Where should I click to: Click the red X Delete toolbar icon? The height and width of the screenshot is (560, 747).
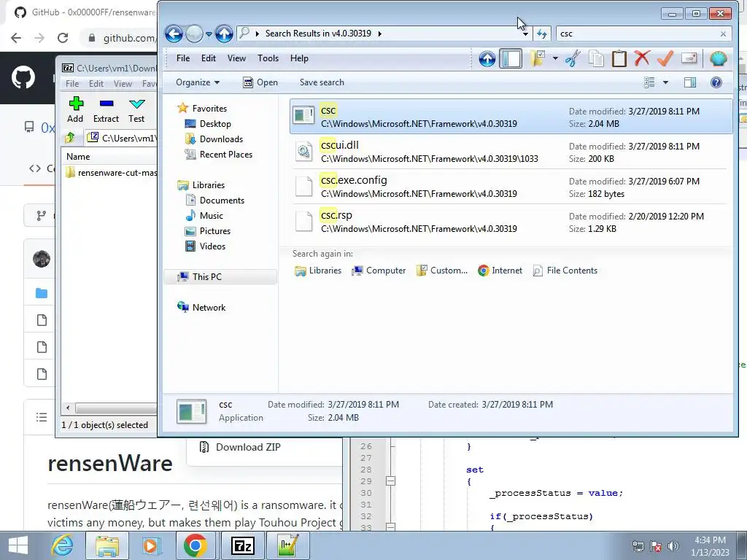(x=642, y=58)
